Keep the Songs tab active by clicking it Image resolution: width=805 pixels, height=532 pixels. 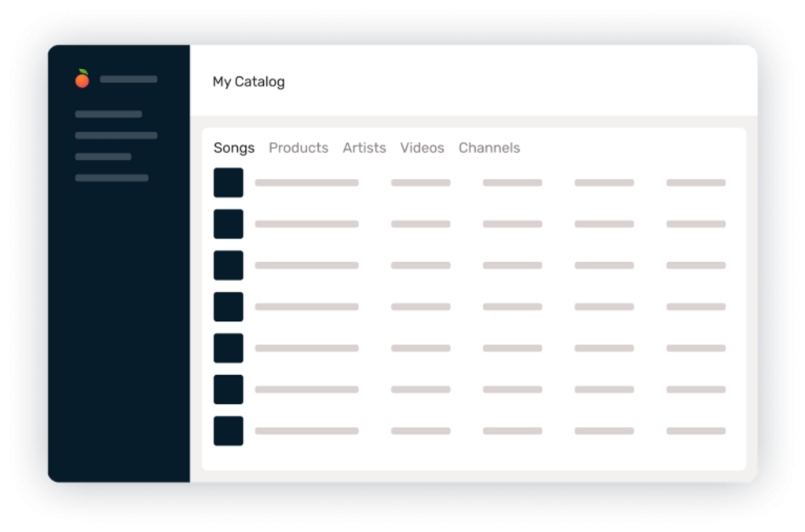233,148
